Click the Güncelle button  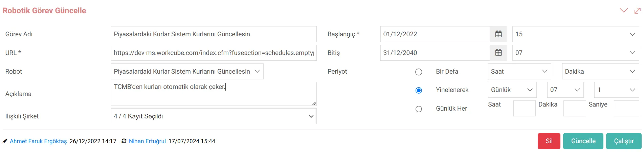click(x=583, y=141)
